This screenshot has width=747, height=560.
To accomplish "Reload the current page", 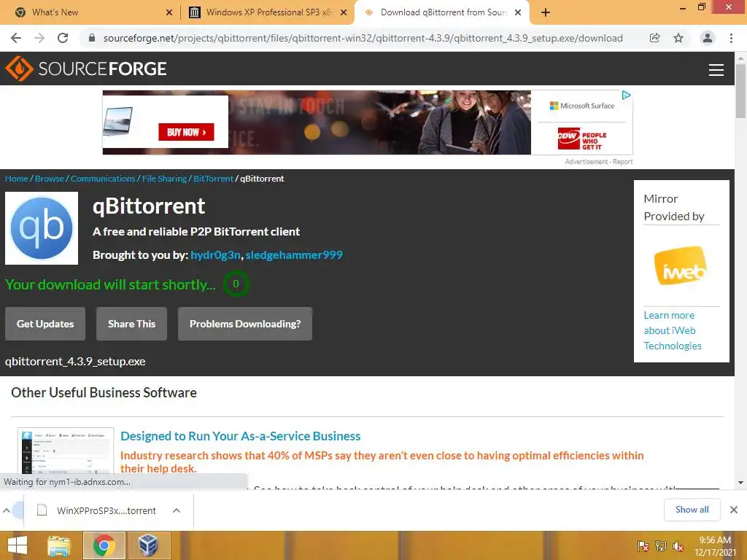I will 63,38.
